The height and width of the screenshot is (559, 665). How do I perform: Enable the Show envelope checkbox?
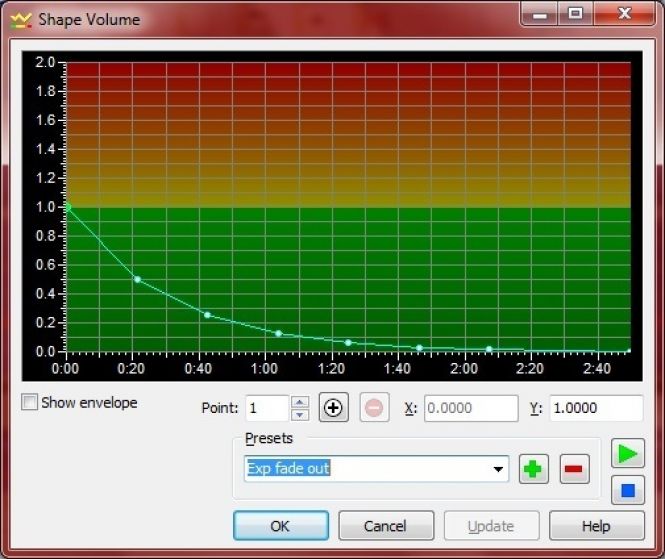tap(29, 402)
